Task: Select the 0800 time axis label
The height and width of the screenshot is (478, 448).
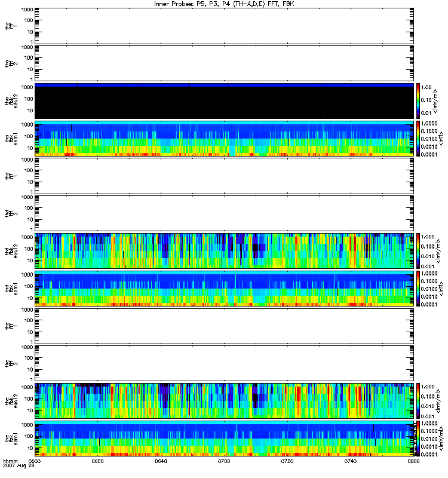Action: point(413,461)
